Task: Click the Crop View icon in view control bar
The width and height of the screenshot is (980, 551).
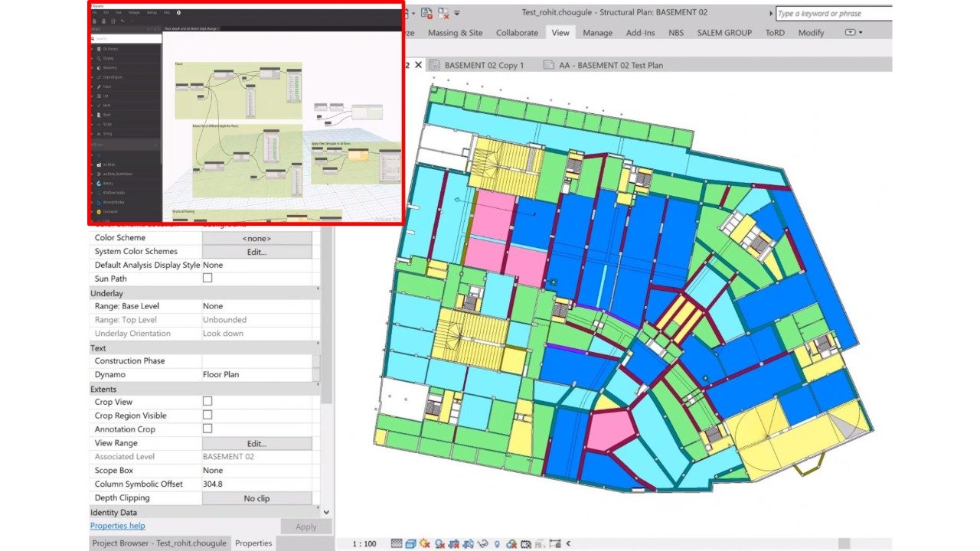Action: [453, 544]
